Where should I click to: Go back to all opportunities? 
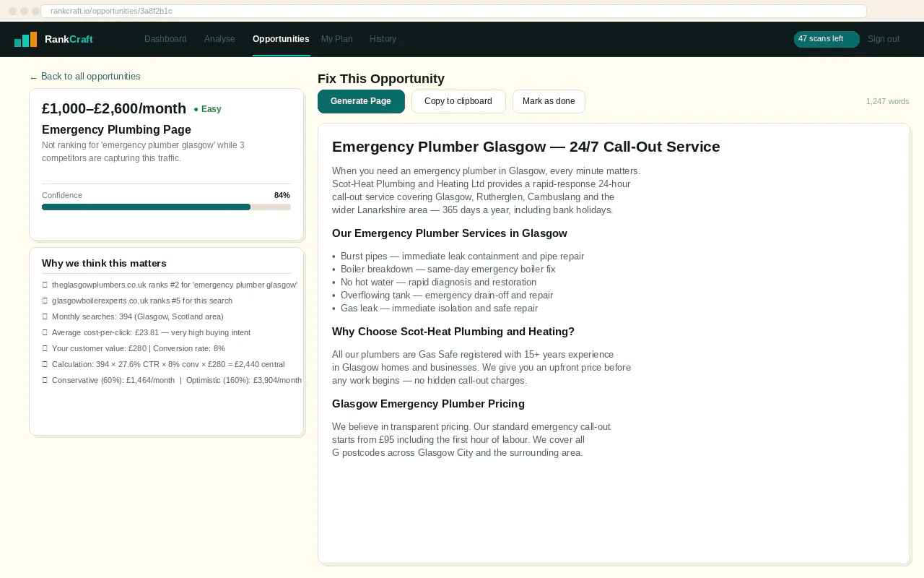85,77
